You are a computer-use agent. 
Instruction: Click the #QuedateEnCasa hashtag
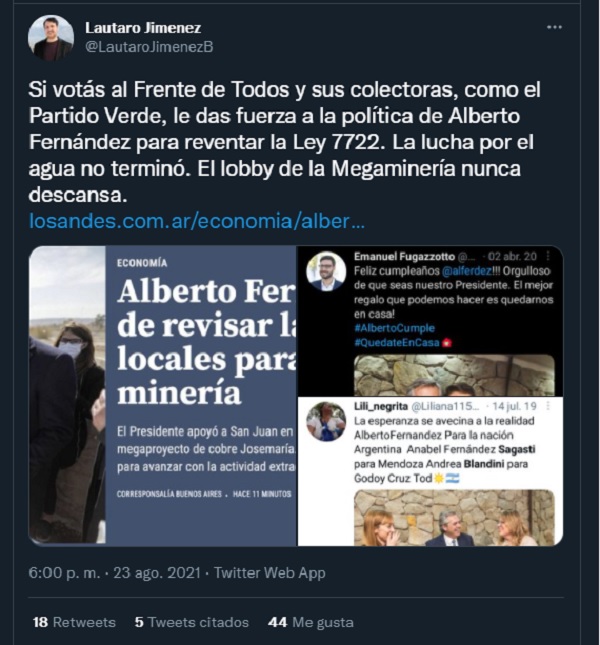tap(397, 343)
